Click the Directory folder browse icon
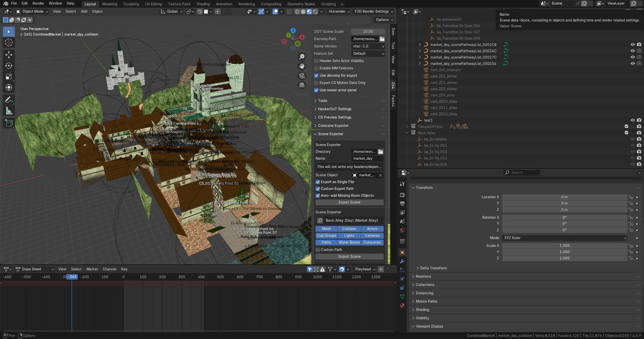The height and width of the screenshot is (339, 644). (381, 152)
